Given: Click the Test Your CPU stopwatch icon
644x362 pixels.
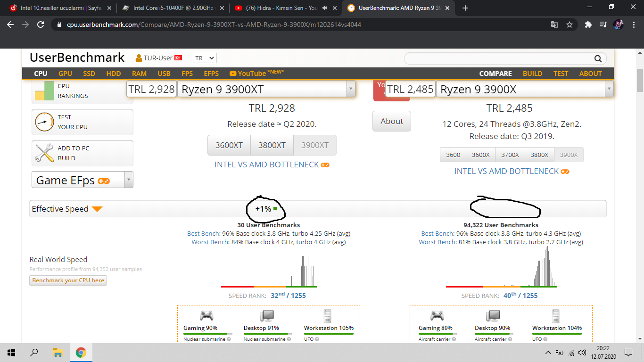Looking at the screenshot, I should coord(44,122).
